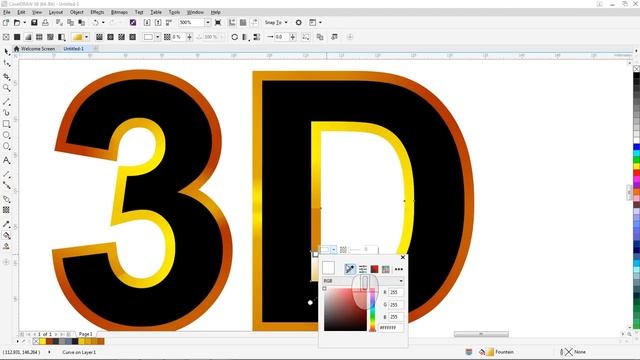The height and width of the screenshot is (360, 640).
Task: Open the floating node color dropdown on canvas
Action: [x=333, y=249]
